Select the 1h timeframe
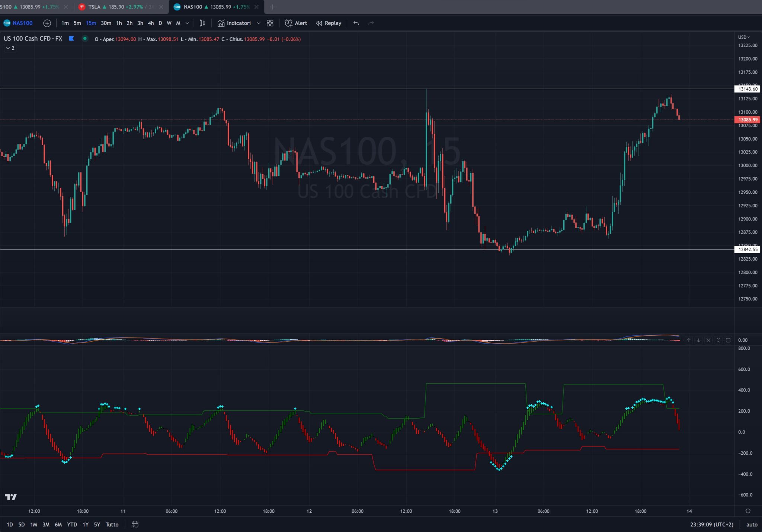 [x=119, y=23]
